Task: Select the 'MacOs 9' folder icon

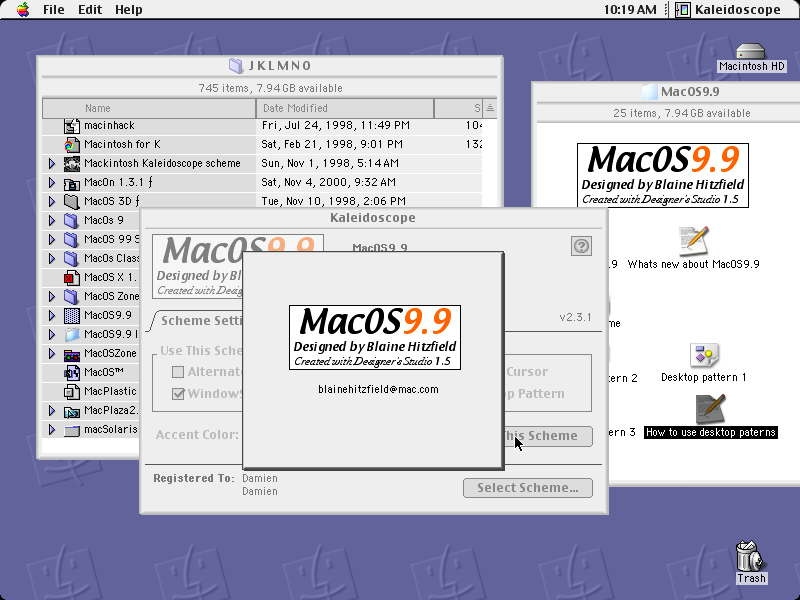Action: pos(72,220)
